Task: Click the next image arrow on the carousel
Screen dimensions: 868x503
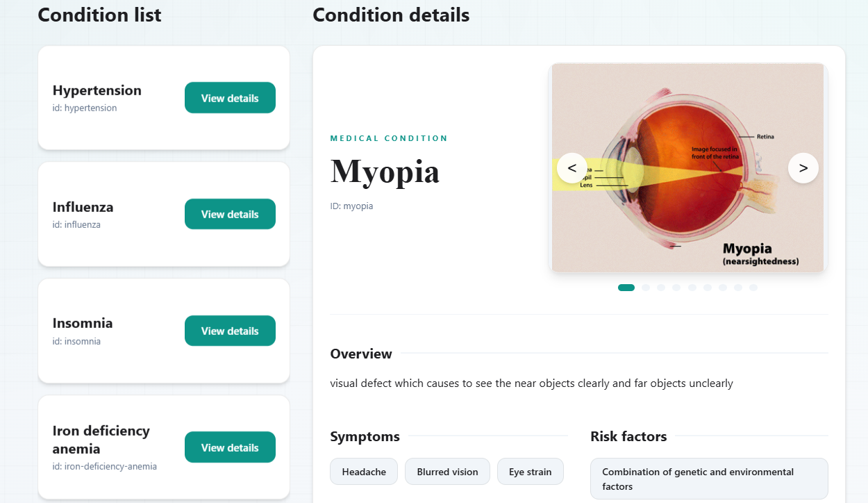Action: pos(803,167)
